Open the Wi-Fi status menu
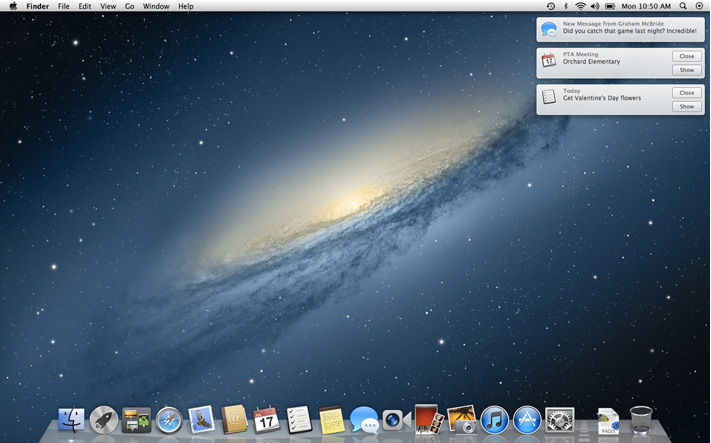This screenshot has height=443, width=711. pos(580,6)
